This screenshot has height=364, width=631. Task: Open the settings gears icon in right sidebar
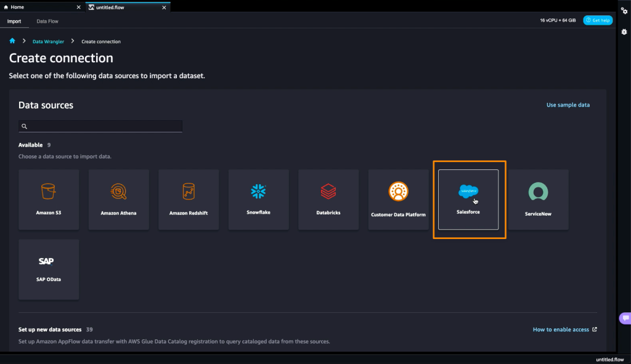[624, 11]
